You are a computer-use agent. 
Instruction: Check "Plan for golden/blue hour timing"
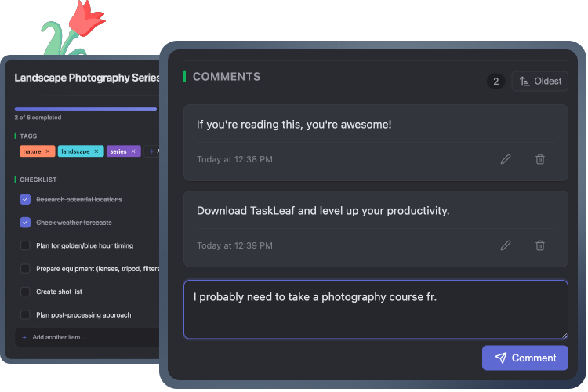(25, 245)
